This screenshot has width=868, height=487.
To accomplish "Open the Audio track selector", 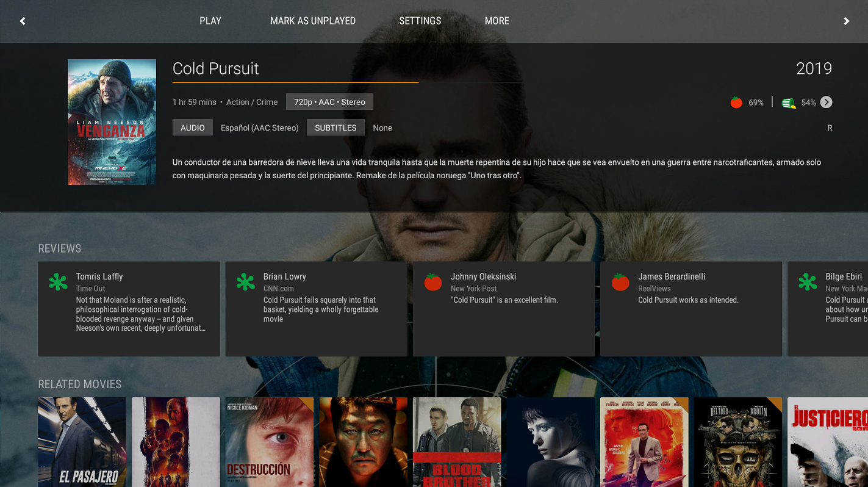I will click(x=193, y=128).
